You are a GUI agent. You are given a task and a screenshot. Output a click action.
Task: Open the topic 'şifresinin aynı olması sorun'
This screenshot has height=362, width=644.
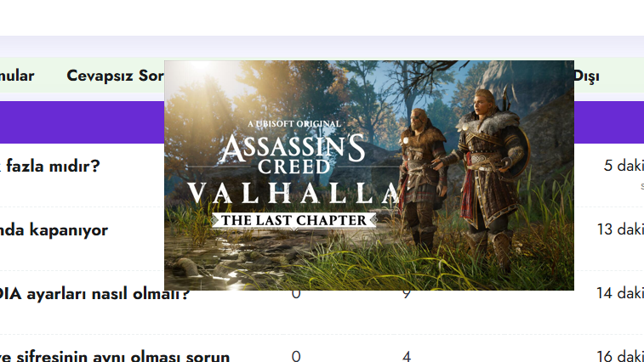[x=115, y=356]
